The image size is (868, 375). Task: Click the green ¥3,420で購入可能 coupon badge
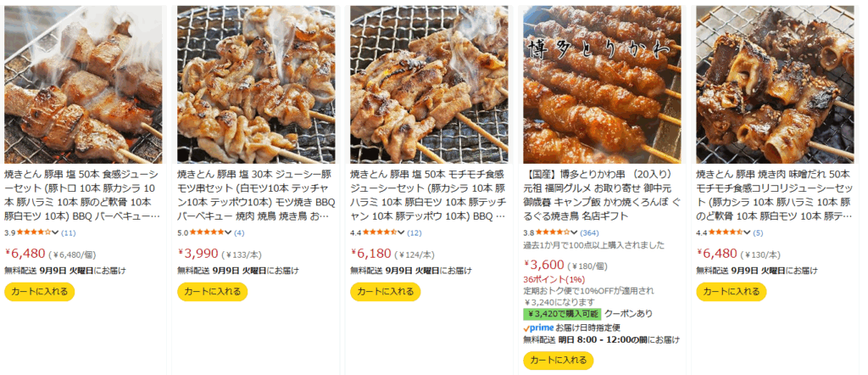pos(563,314)
